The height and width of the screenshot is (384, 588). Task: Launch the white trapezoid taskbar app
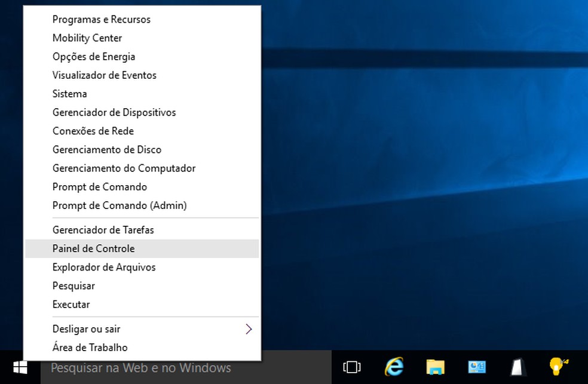point(517,368)
